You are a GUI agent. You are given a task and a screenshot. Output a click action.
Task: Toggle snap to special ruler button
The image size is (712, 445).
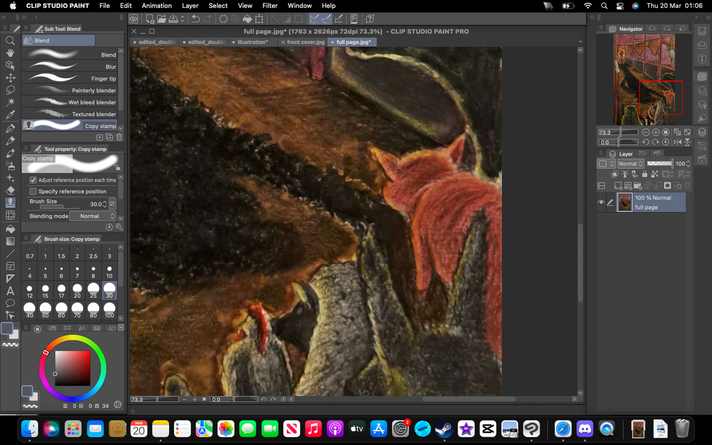(x=326, y=19)
